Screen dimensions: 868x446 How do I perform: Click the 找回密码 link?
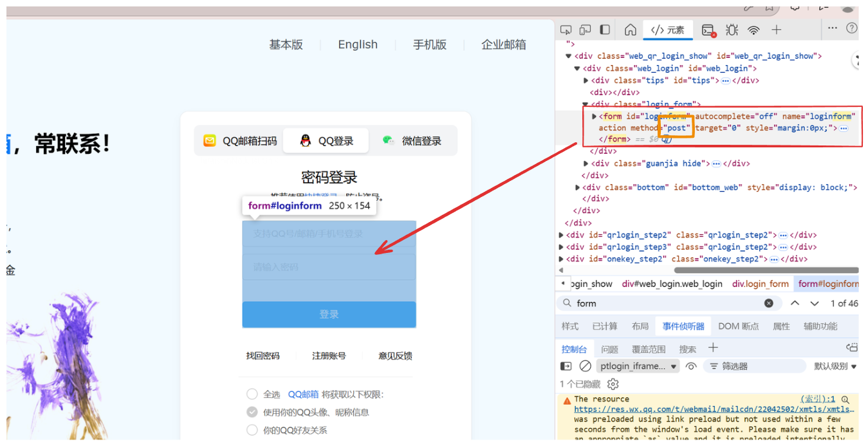pyautogui.click(x=263, y=355)
